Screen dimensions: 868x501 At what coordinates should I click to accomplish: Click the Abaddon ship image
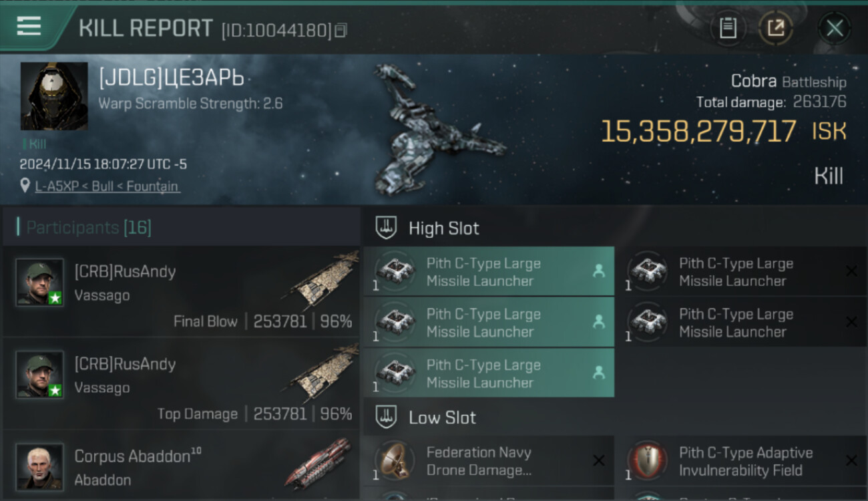pyautogui.click(x=318, y=463)
